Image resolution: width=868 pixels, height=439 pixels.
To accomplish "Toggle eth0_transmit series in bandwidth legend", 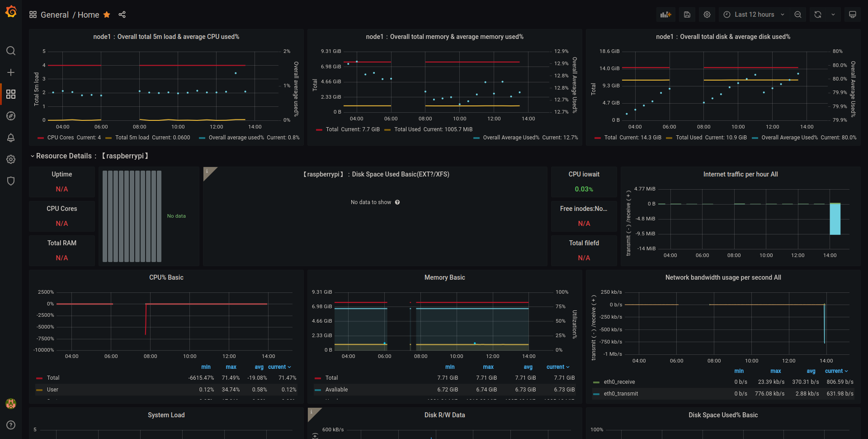I will pyautogui.click(x=621, y=394).
